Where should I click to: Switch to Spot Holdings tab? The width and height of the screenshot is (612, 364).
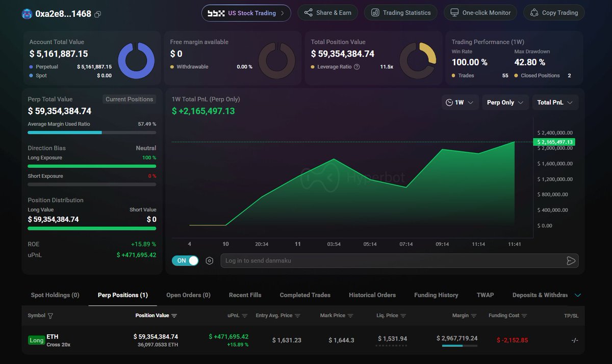pyautogui.click(x=55, y=295)
